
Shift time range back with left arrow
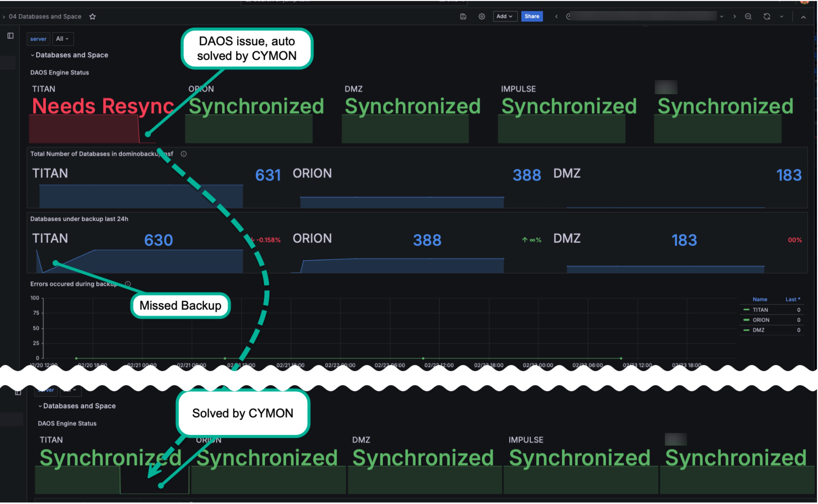tap(556, 16)
